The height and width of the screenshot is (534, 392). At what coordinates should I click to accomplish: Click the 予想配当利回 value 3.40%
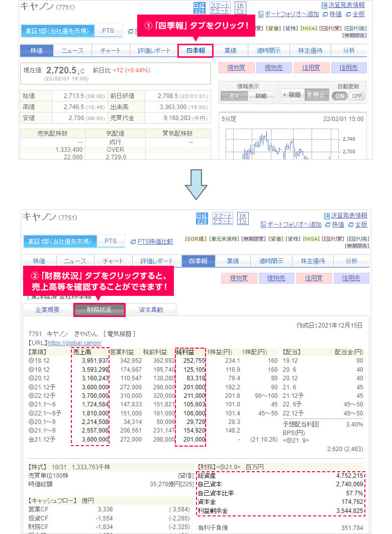coord(354,424)
